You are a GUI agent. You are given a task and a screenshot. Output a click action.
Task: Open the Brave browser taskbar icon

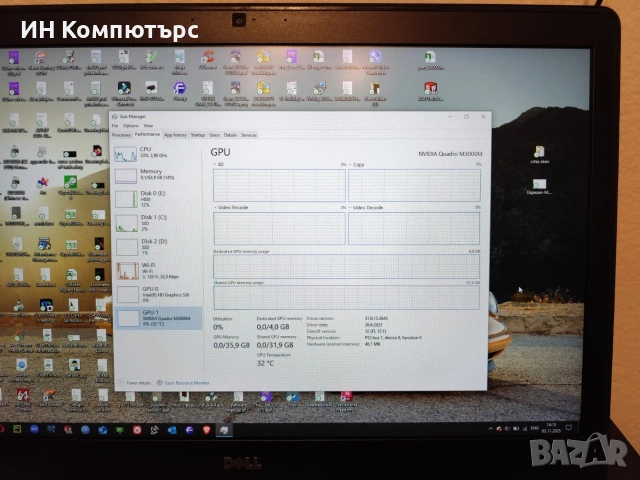tap(207, 429)
